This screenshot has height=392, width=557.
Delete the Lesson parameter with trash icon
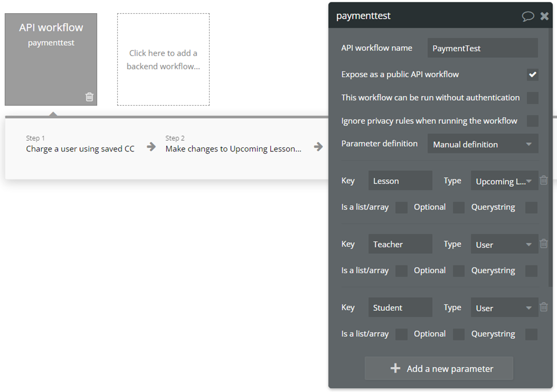(x=543, y=180)
